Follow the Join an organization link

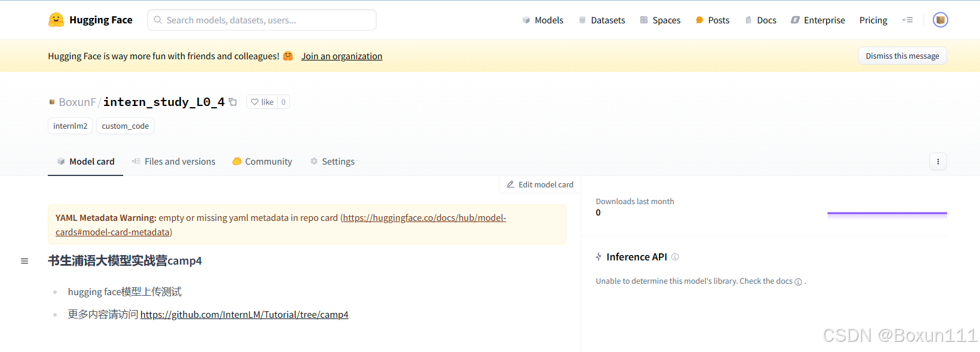pos(341,56)
